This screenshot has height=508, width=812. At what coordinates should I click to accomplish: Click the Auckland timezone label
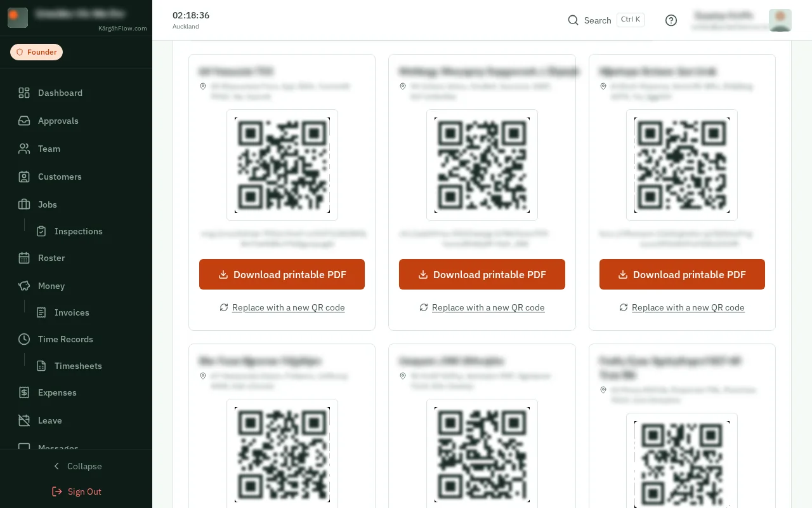pyautogui.click(x=186, y=27)
